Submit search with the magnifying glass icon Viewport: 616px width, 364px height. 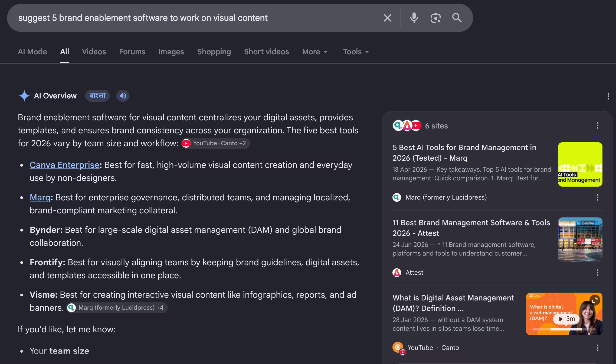coord(457,18)
